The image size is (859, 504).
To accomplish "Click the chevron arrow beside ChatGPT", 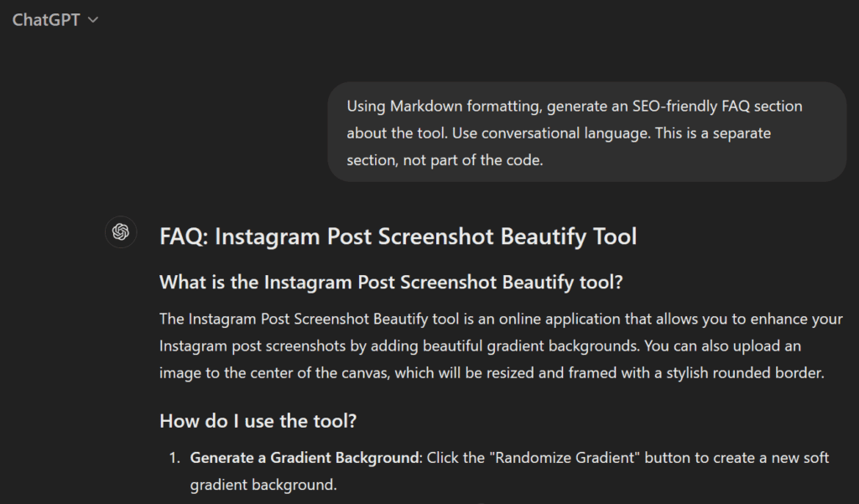I will click(x=93, y=20).
